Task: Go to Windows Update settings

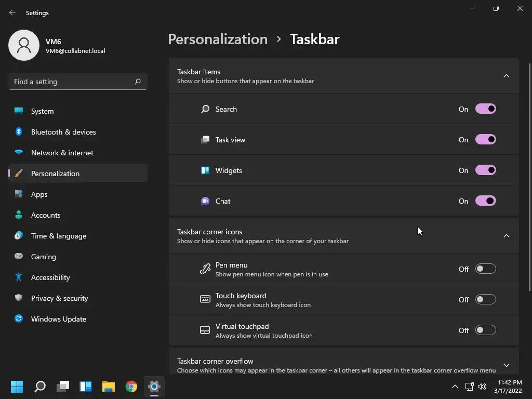Action: (59, 319)
